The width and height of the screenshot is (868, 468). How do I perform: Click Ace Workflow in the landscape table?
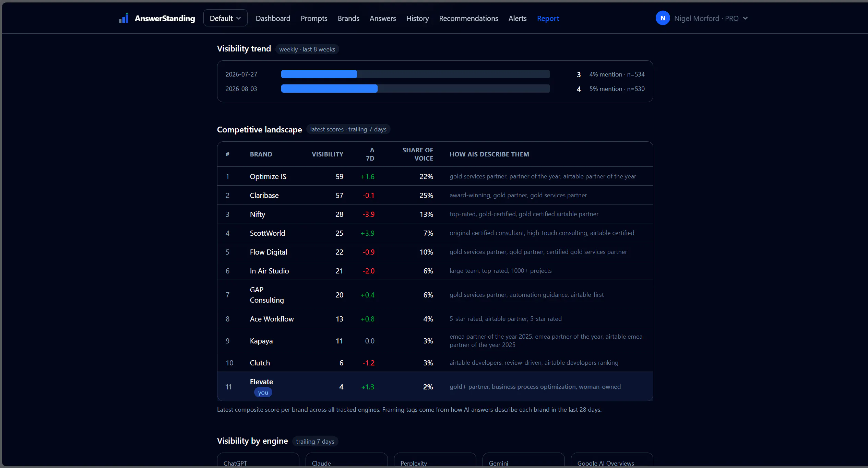click(272, 319)
